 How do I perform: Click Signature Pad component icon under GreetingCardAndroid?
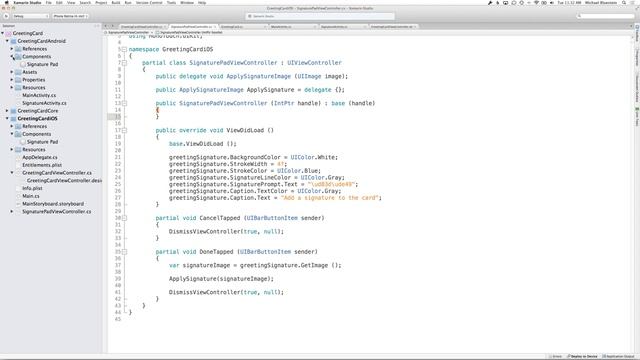click(x=23, y=64)
